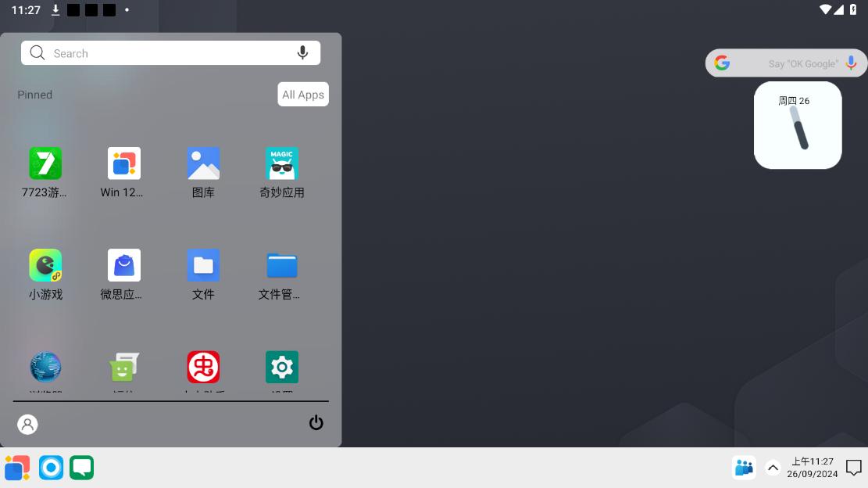Open the 文件管理 file manager folder
The image size is (868, 488).
(x=282, y=266)
